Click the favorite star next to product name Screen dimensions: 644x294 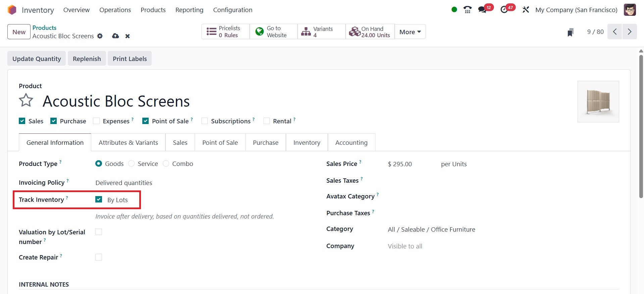26,101
